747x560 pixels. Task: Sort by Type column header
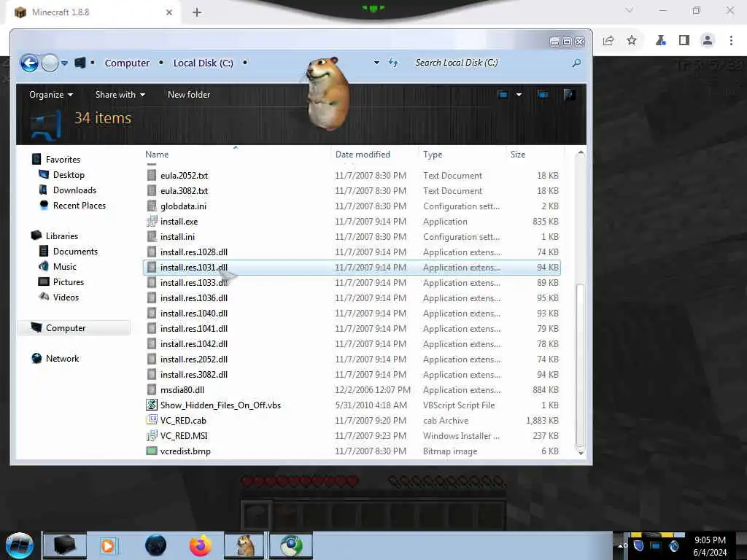pos(433,155)
